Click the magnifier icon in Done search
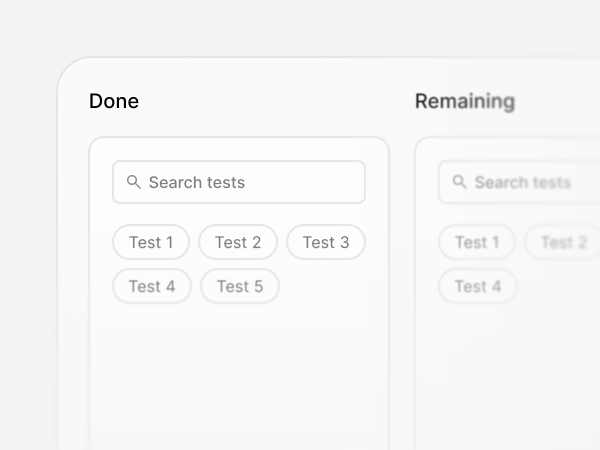Screen dimensions: 600x450 click(x=134, y=182)
